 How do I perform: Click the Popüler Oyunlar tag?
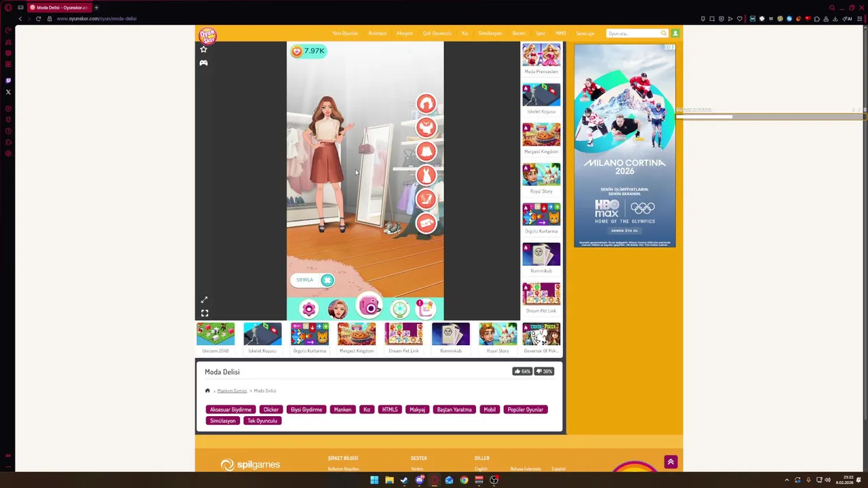pyautogui.click(x=526, y=409)
